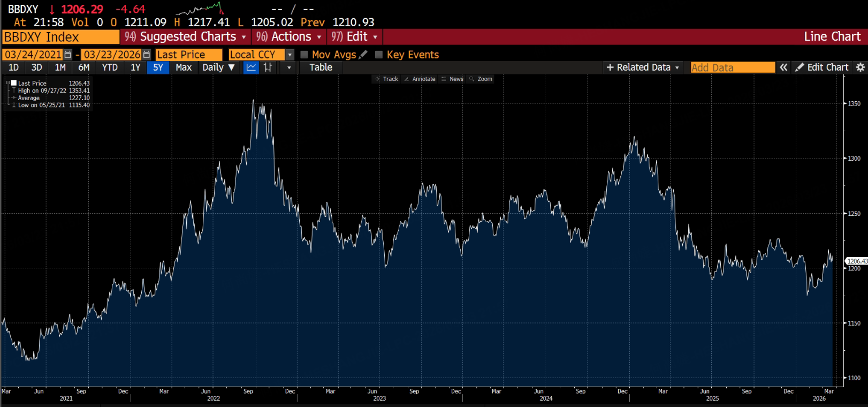This screenshot has width=868, height=407.
Task: Click the Edit Chart button
Action: [x=823, y=67]
